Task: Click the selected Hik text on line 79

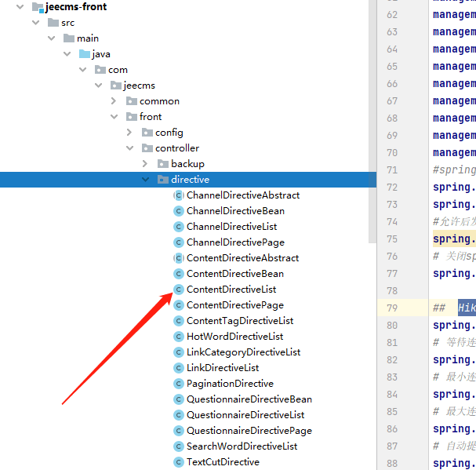Action: click(467, 308)
